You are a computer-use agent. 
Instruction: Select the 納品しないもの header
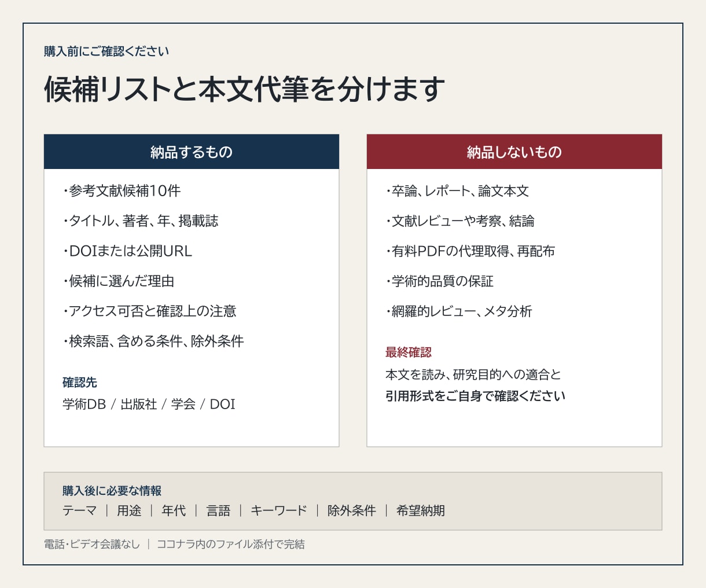pos(514,152)
